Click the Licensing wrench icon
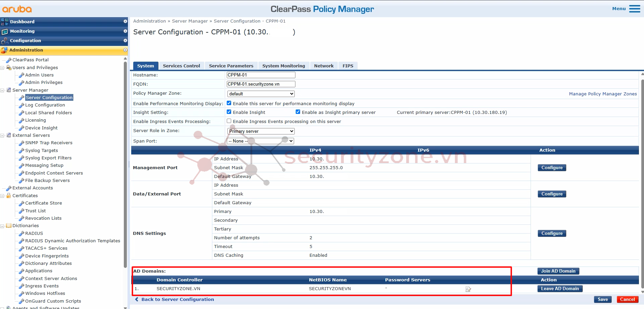The height and width of the screenshot is (309, 644). tap(22, 120)
